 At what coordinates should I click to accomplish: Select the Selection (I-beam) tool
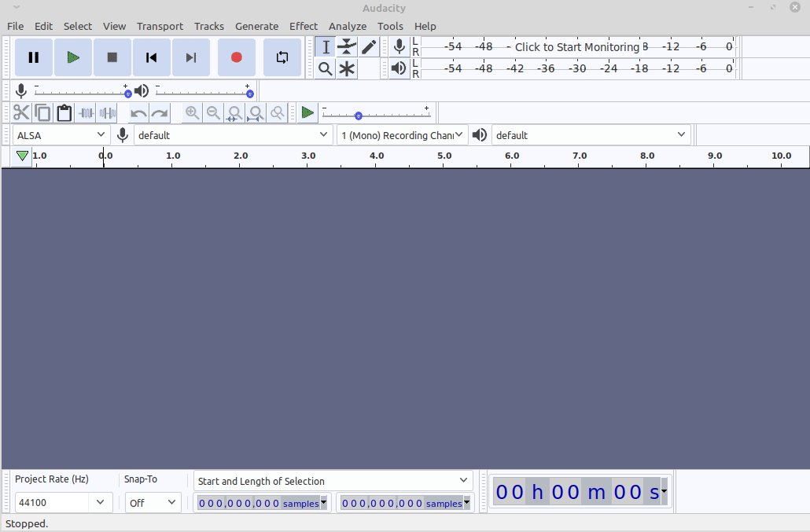(326, 47)
